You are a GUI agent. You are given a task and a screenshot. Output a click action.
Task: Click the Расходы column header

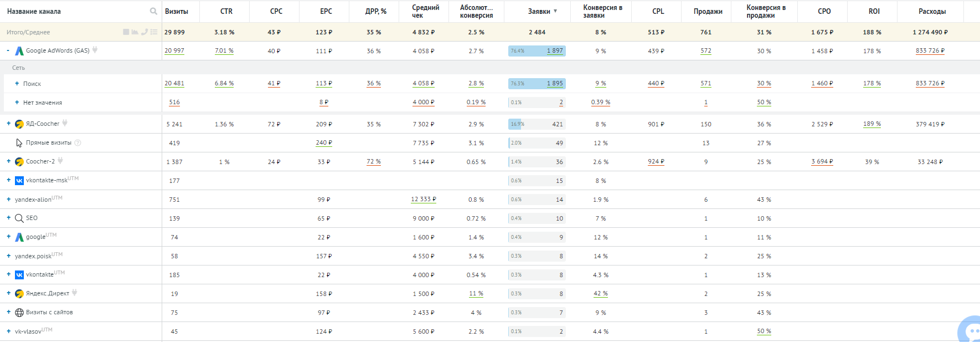click(x=932, y=11)
